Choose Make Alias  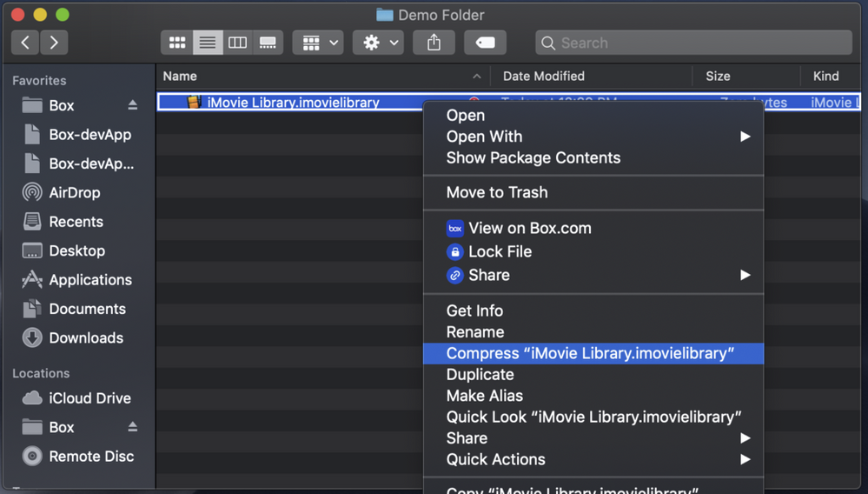(x=593, y=396)
